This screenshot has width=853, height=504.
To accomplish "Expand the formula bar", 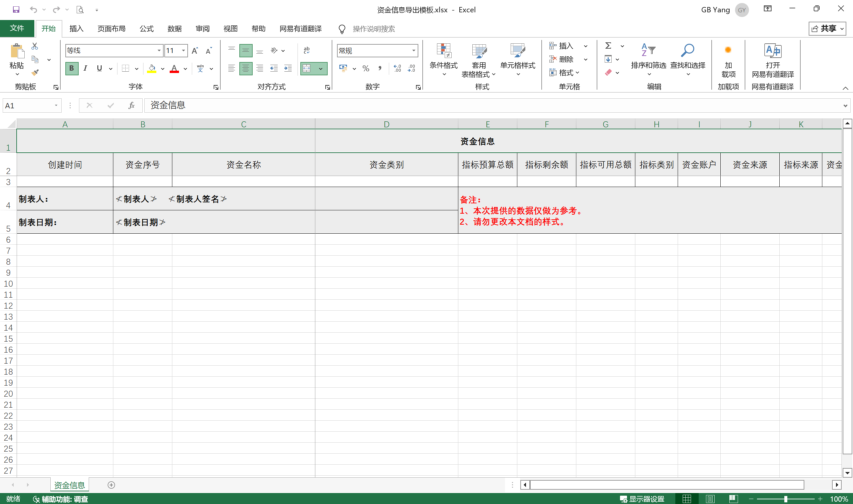I will [845, 106].
